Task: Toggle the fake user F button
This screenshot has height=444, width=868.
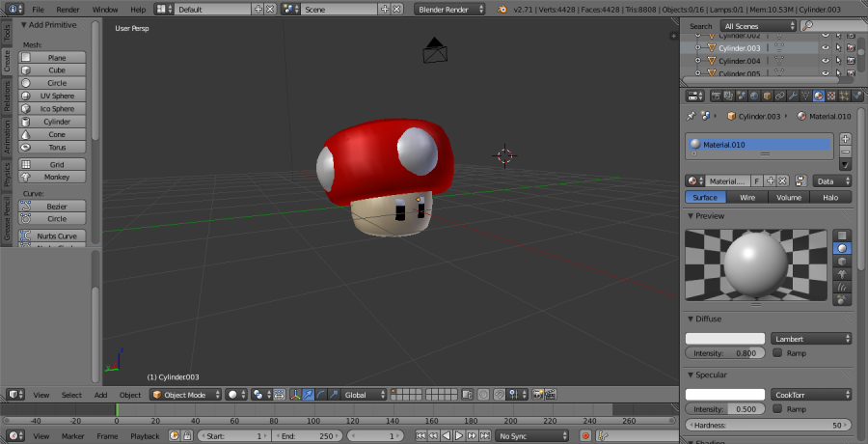Action: coord(757,180)
